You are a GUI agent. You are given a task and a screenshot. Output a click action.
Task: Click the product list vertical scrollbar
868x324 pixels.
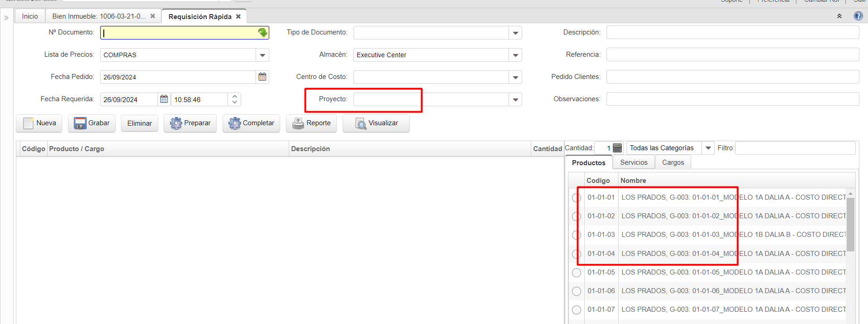click(850, 225)
